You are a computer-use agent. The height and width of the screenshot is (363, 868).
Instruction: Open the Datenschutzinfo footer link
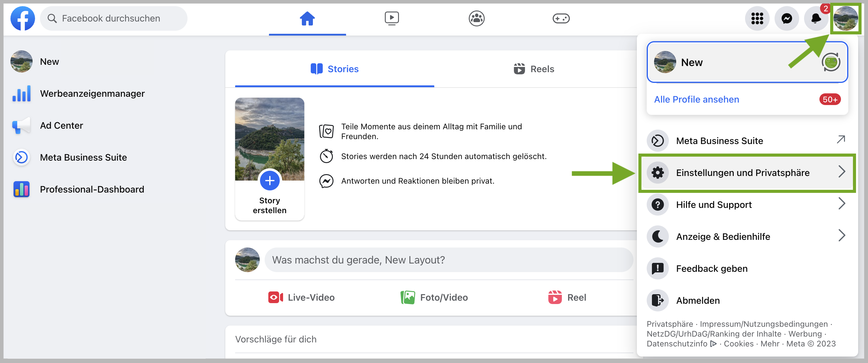coord(681,343)
